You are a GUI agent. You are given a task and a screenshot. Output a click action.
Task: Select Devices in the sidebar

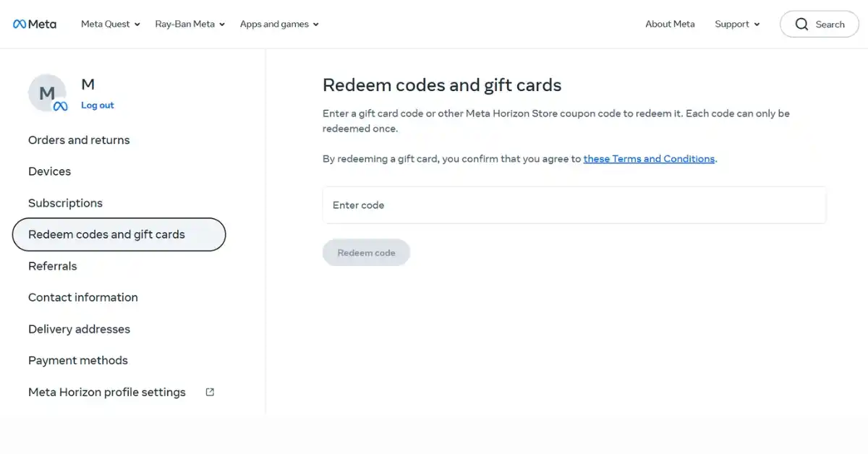pyautogui.click(x=49, y=171)
